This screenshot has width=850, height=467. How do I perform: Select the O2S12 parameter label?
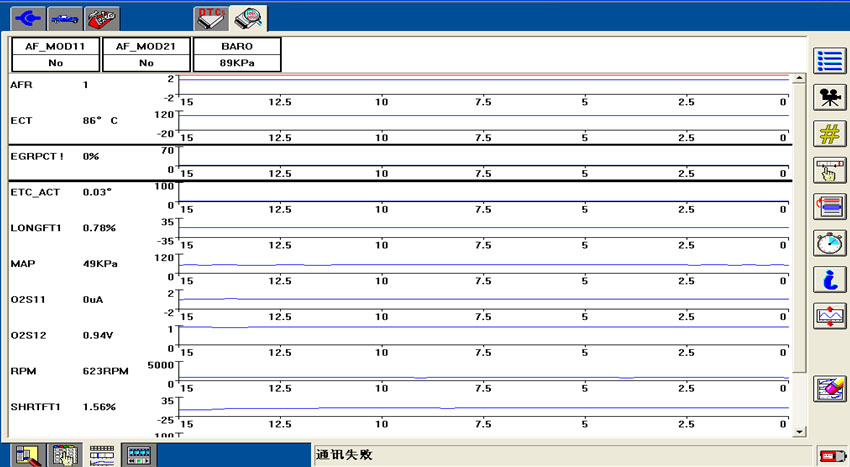[x=28, y=335]
